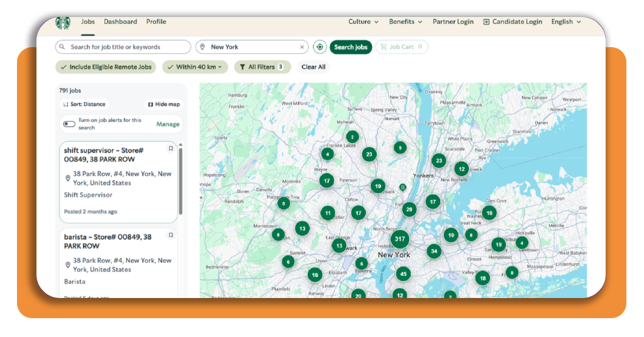The width and height of the screenshot is (644, 337).
Task: Open the Sort: Distance options
Action: 84,104
